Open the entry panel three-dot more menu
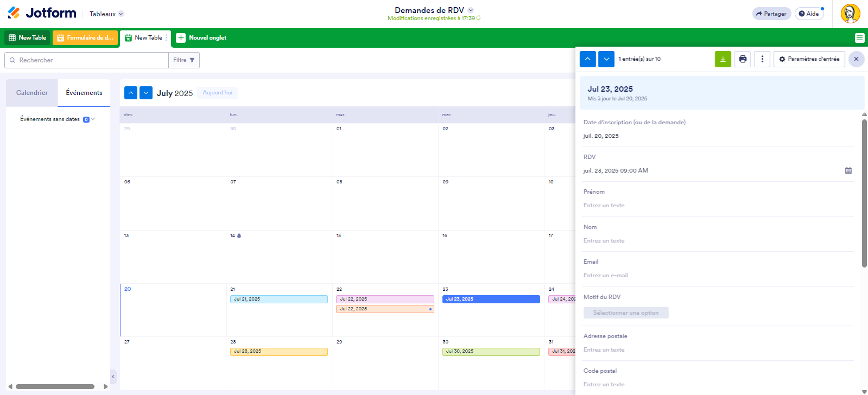 pos(762,59)
